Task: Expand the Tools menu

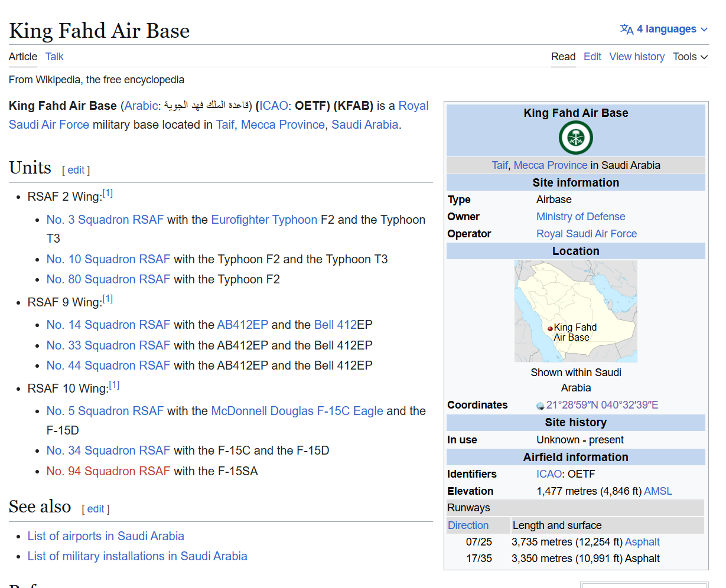Action: [x=690, y=57]
